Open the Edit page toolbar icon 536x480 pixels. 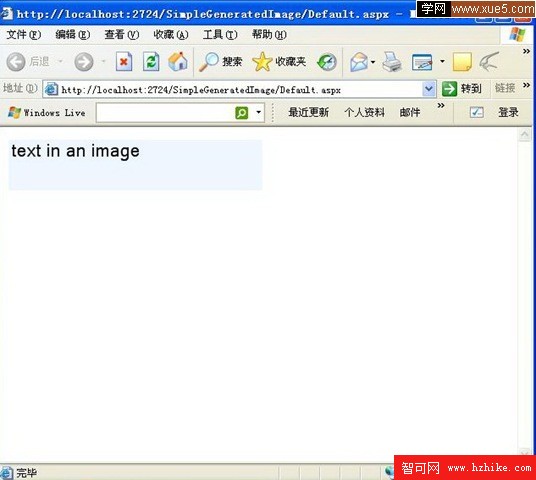tap(422, 62)
